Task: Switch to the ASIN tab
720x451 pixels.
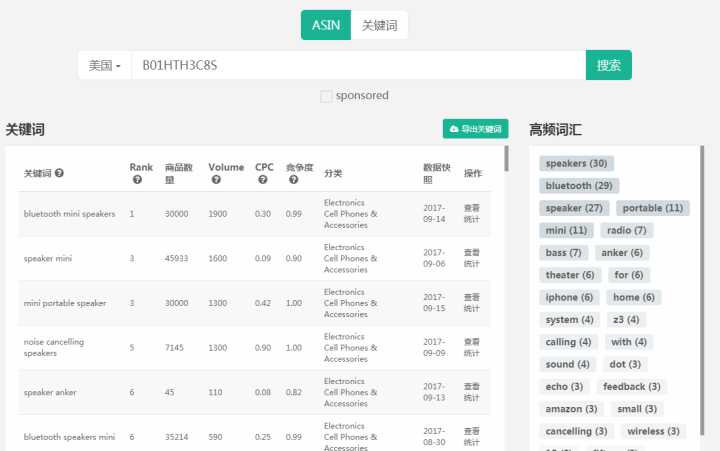Action: (325, 25)
